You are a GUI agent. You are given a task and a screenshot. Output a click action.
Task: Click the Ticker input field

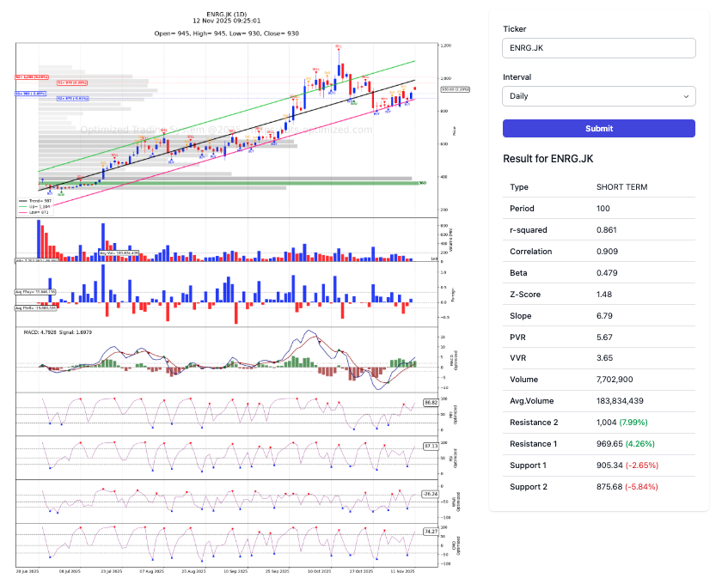tap(598, 49)
